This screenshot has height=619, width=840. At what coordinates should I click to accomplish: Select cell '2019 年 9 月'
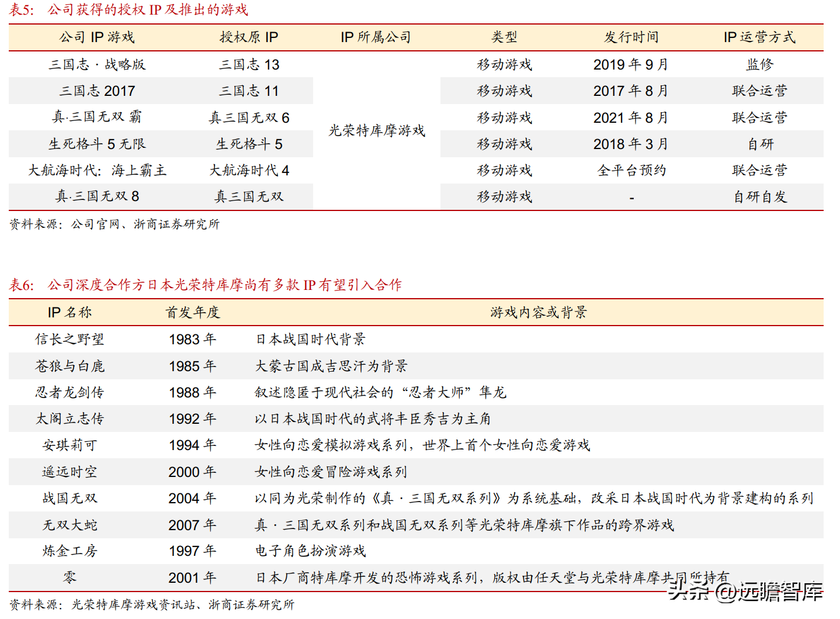coord(631,64)
